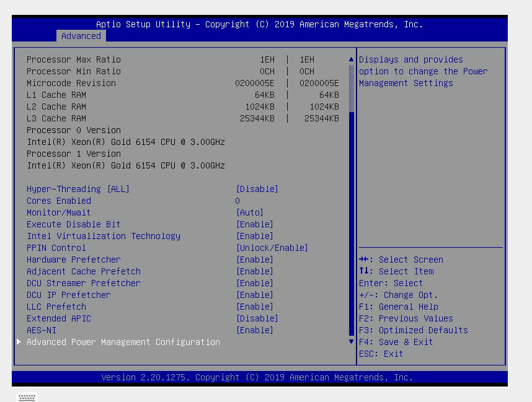Toggle LLC Prefetch [Enable] value
Viewport: 532px width, 402px height.
coord(255,307)
